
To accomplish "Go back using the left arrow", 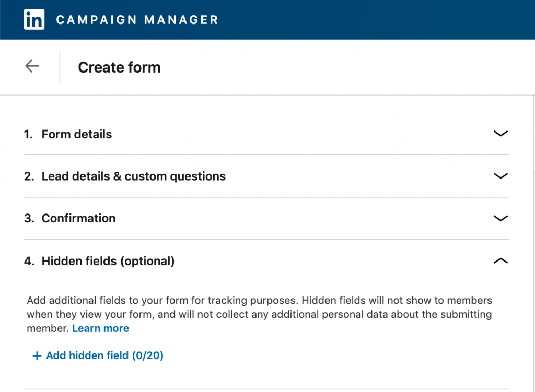I will 32,66.
